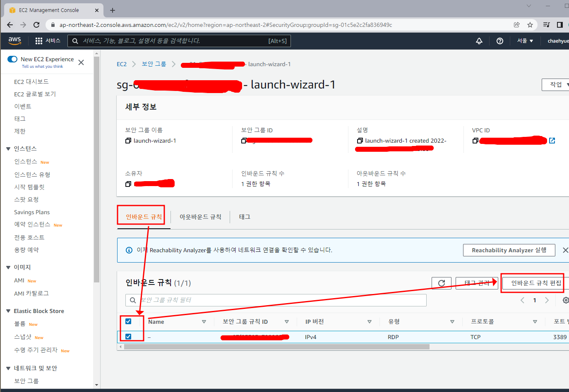Open the VPC ID external link
The width and height of the screenshot is (569, 392).
pos(552,141)
